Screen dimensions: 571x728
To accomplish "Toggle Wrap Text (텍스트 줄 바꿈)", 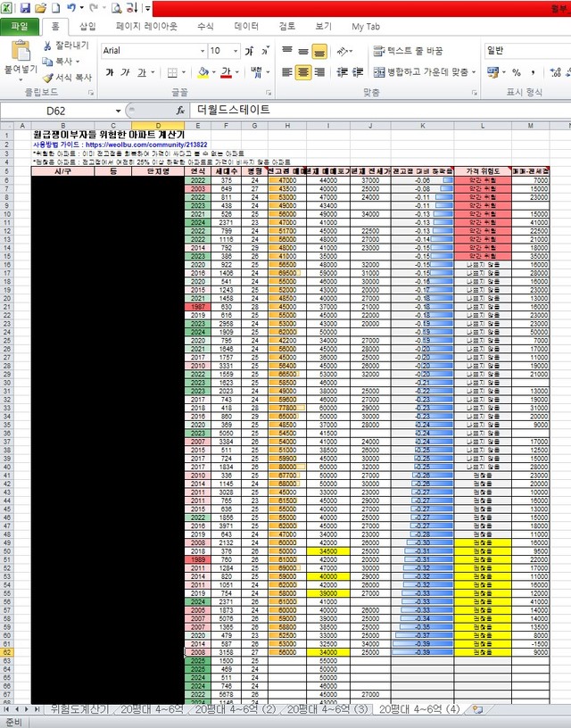I will tap(408, 51).
